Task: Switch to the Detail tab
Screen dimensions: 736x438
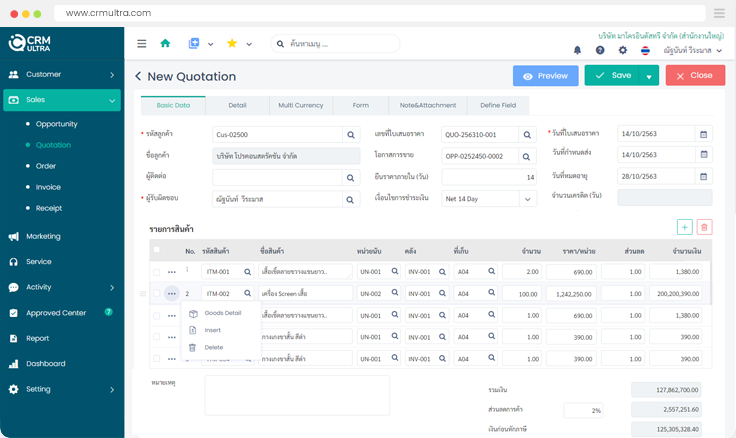Action: pos(238,106)
